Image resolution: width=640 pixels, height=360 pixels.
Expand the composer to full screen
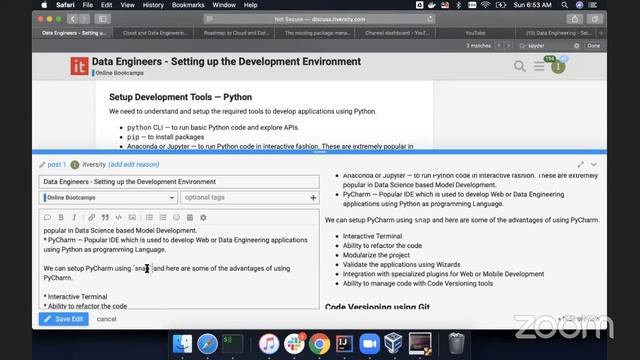pyautogui.click(x=580, y=164)
